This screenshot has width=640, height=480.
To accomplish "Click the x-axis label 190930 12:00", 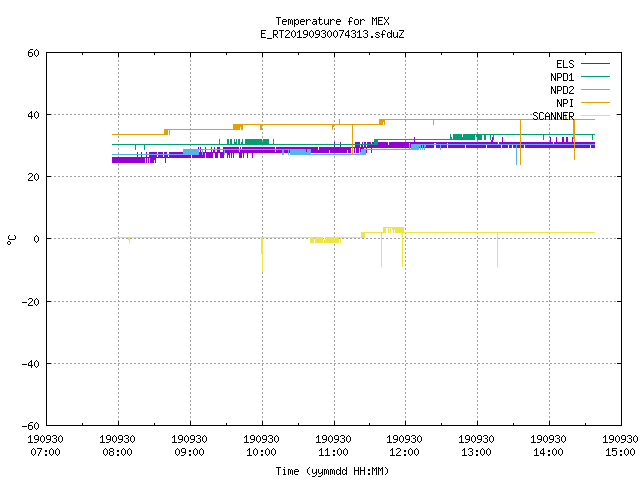I will (404, 446).
